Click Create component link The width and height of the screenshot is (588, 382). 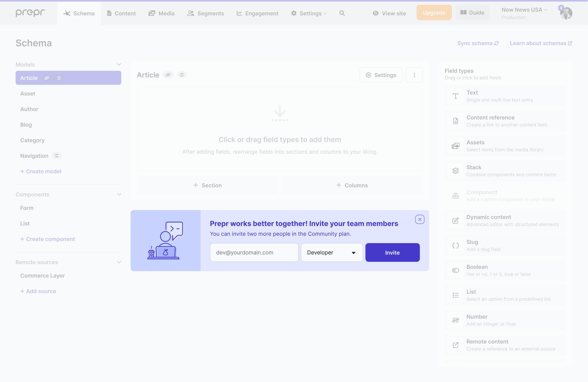48,239
